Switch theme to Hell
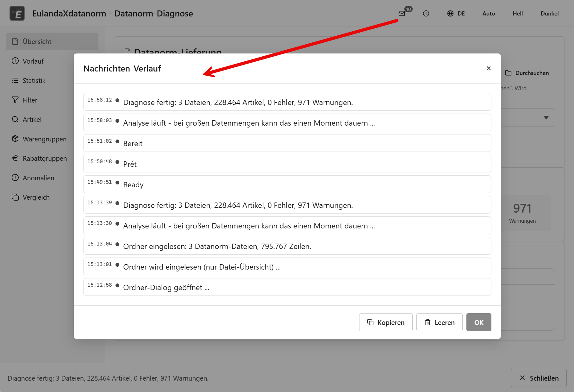The height and width of the screenshot is (392, 574). click(518, 13)
